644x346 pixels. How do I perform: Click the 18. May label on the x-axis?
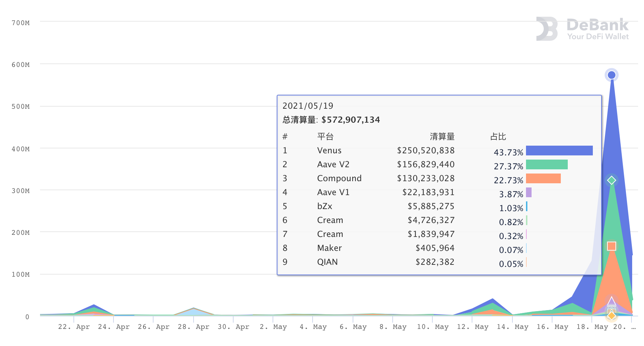coord(592,326)
